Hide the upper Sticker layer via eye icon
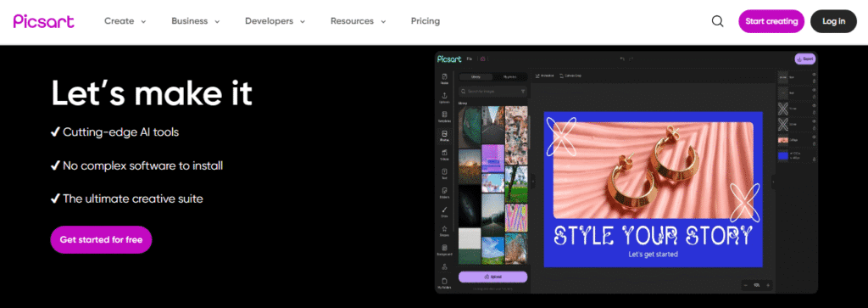 point(815,105)
